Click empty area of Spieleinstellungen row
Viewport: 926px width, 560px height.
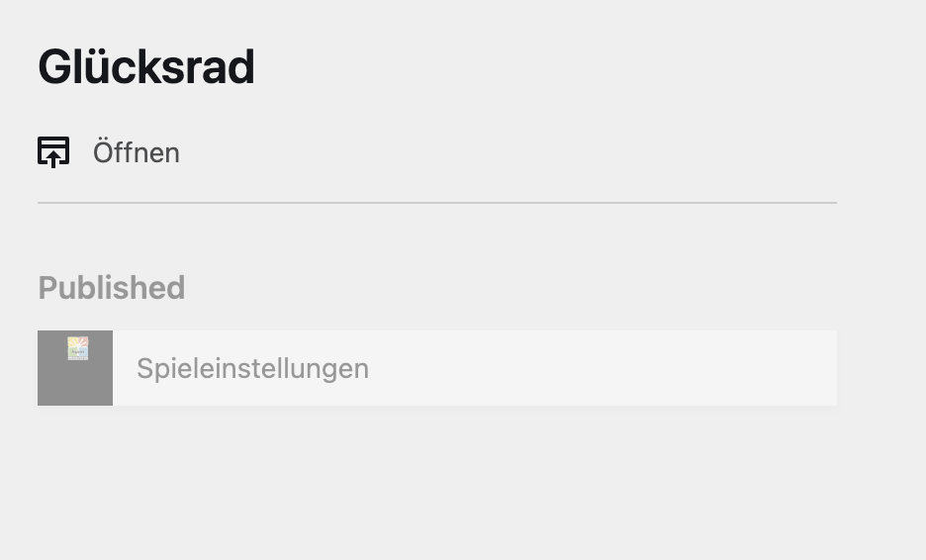(613, 368)
